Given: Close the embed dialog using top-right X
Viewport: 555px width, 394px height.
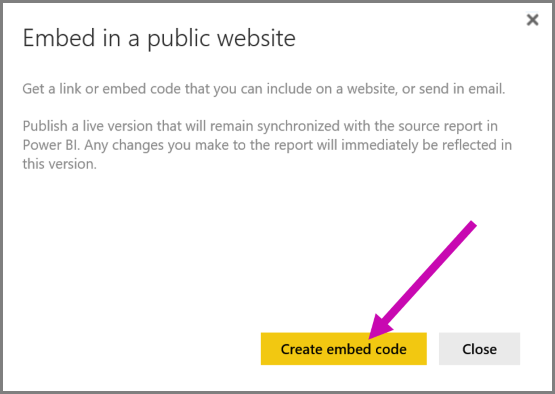Looking at the screenshot, I should [532, 20].
